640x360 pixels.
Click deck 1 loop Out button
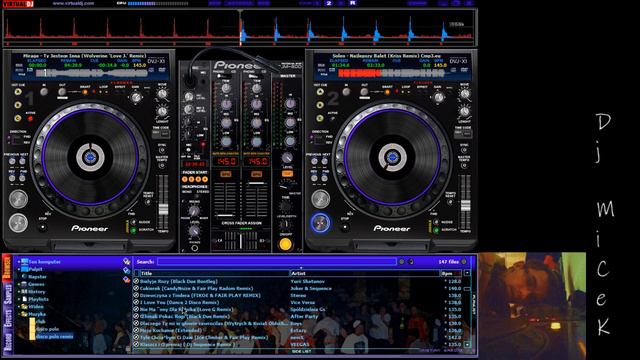[x=62, y=92]
